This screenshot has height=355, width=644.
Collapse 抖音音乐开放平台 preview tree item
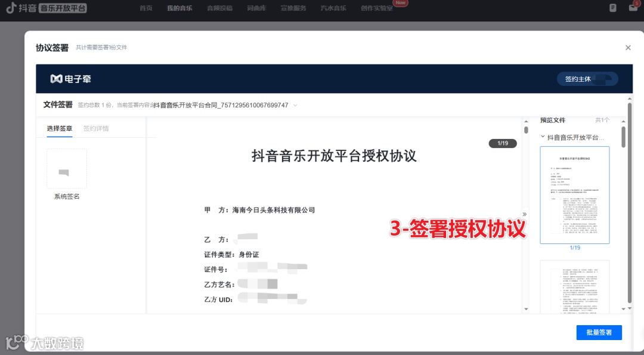coord(543,137)
